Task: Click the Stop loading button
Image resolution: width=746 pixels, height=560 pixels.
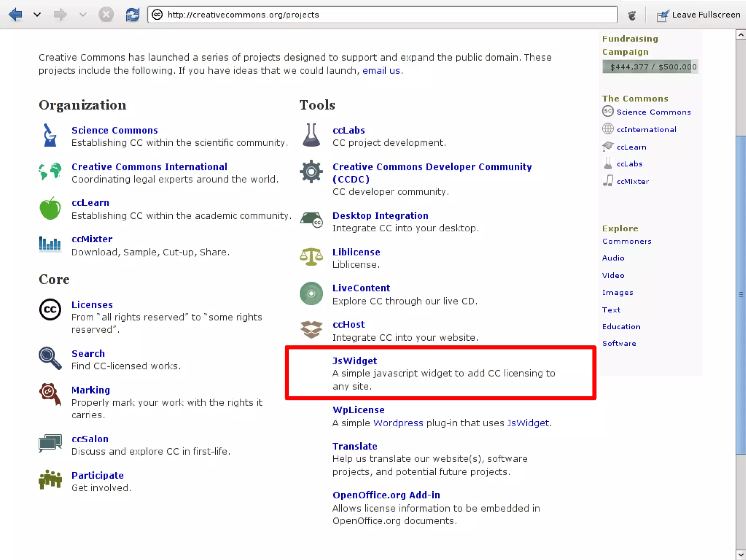Action: pos(106,15)
